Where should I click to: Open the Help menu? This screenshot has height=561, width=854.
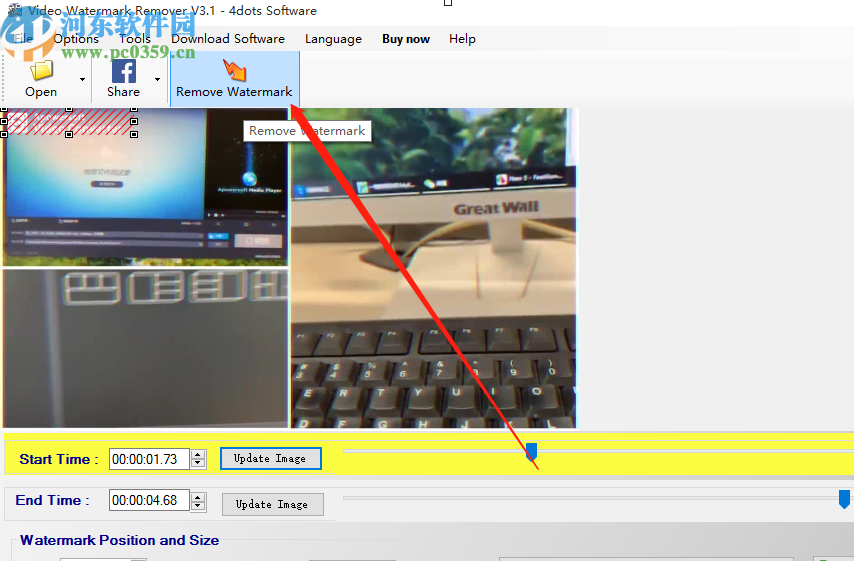pyautogui.click(x=462, y=39)
